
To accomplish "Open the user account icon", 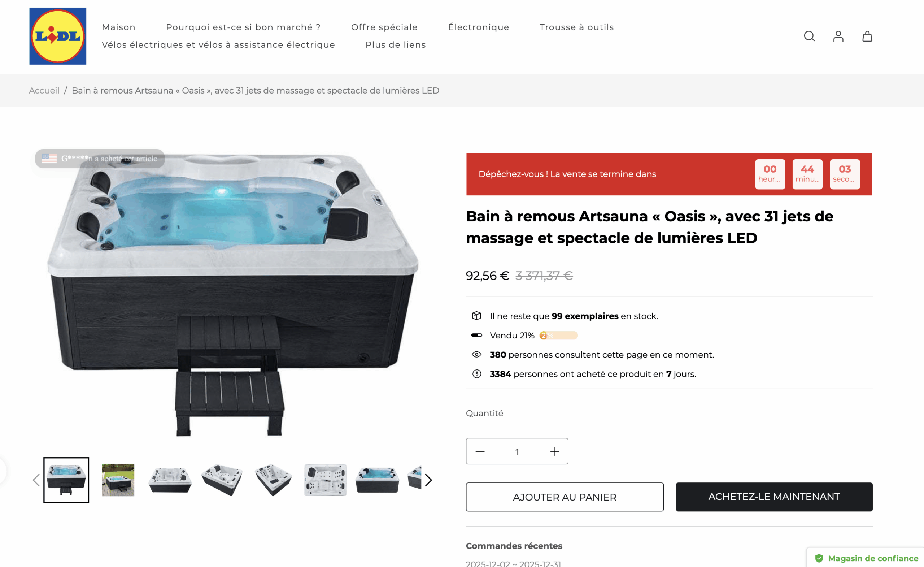I will pos(838,36).
